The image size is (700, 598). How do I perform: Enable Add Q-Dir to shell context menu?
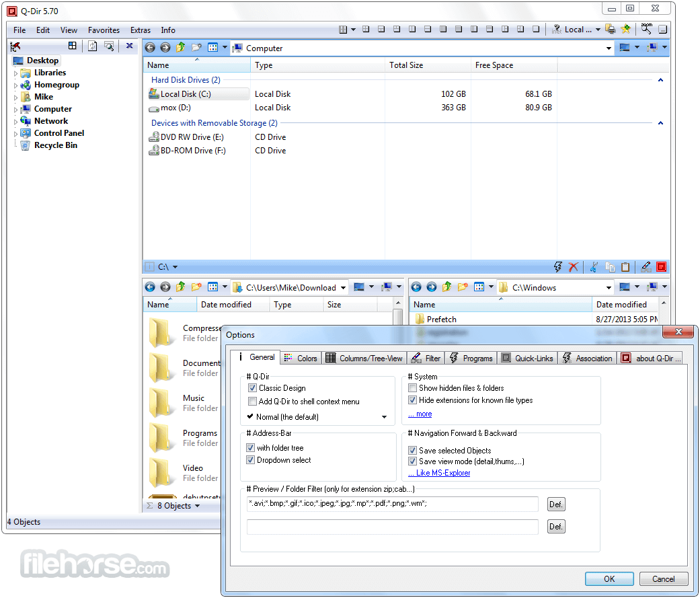(252, 401)
